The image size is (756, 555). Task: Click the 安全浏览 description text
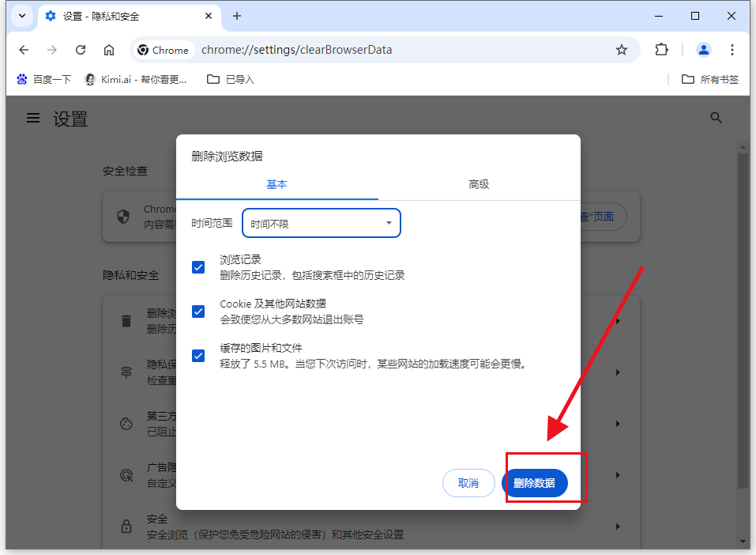(275, 534)
